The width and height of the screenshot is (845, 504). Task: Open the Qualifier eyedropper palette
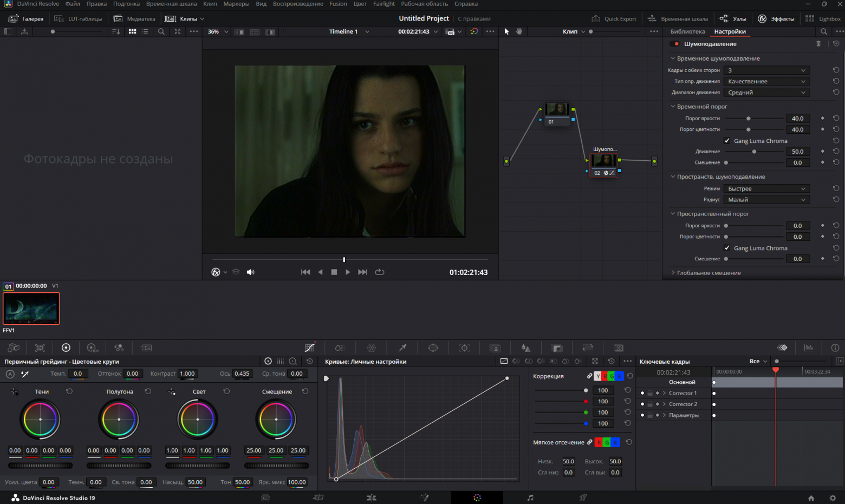402,348
